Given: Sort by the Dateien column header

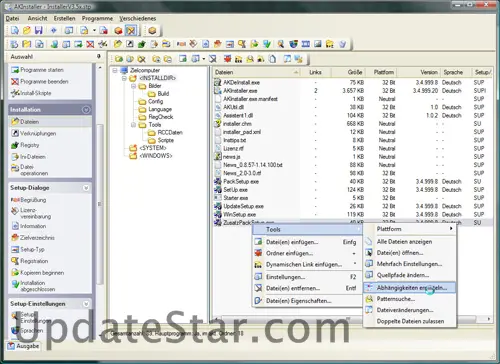Looking at the screenshot, I should tap(256, 72).
